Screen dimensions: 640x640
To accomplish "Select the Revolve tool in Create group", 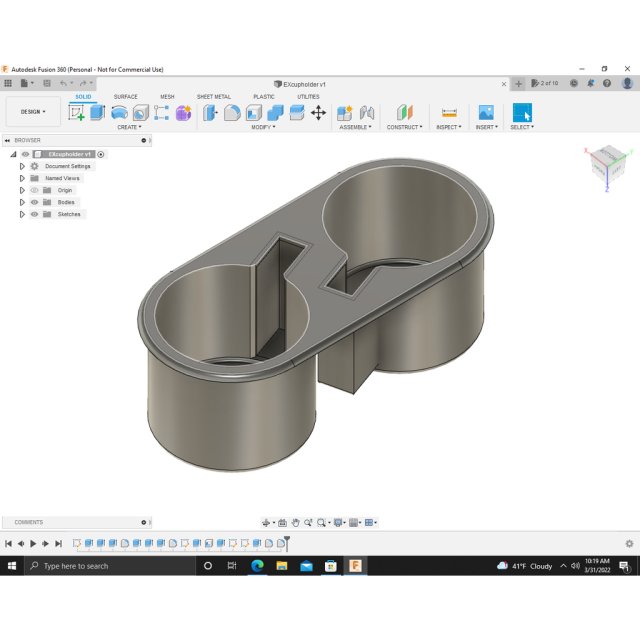I will coord(119,113).
